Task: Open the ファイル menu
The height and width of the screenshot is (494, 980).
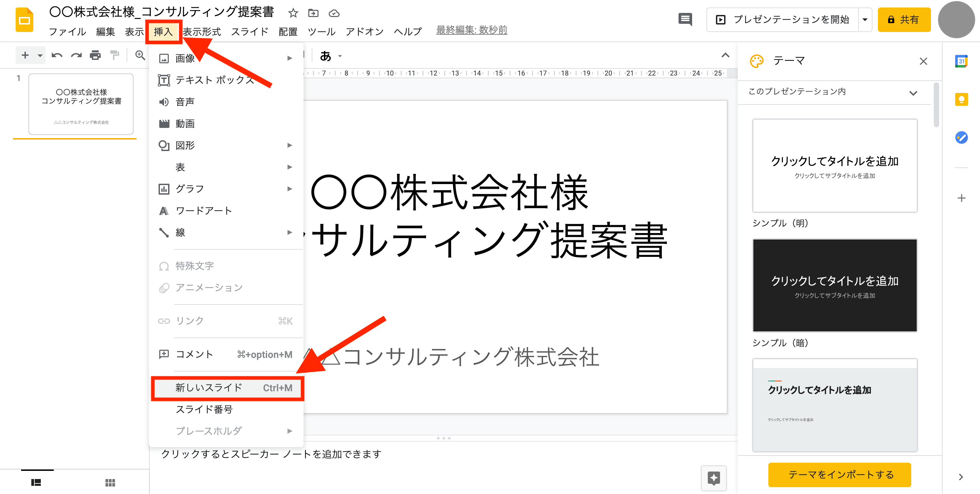Action: (x=67, y=32)
